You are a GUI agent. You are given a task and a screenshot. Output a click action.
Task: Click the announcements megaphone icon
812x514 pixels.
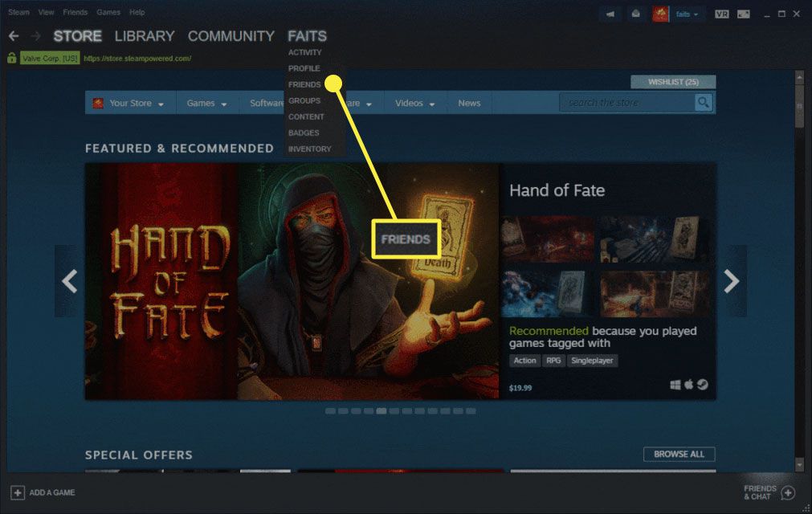(610, 14)
